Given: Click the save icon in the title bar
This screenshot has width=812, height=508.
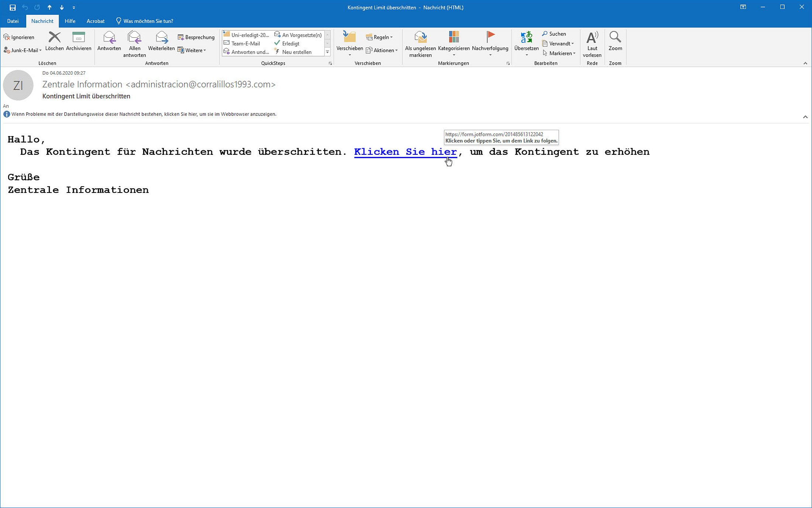Looking at the screenshot, I should click(x=13, y=7).
